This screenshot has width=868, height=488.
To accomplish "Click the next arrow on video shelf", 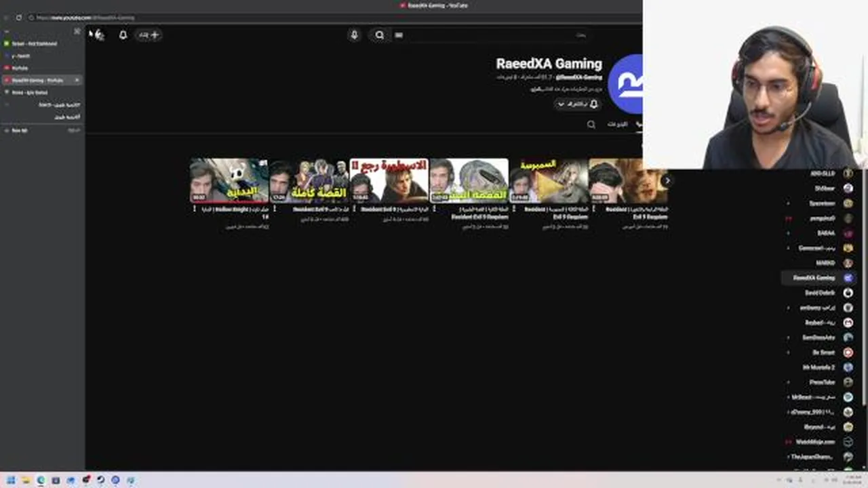I will tap(667, 181).
